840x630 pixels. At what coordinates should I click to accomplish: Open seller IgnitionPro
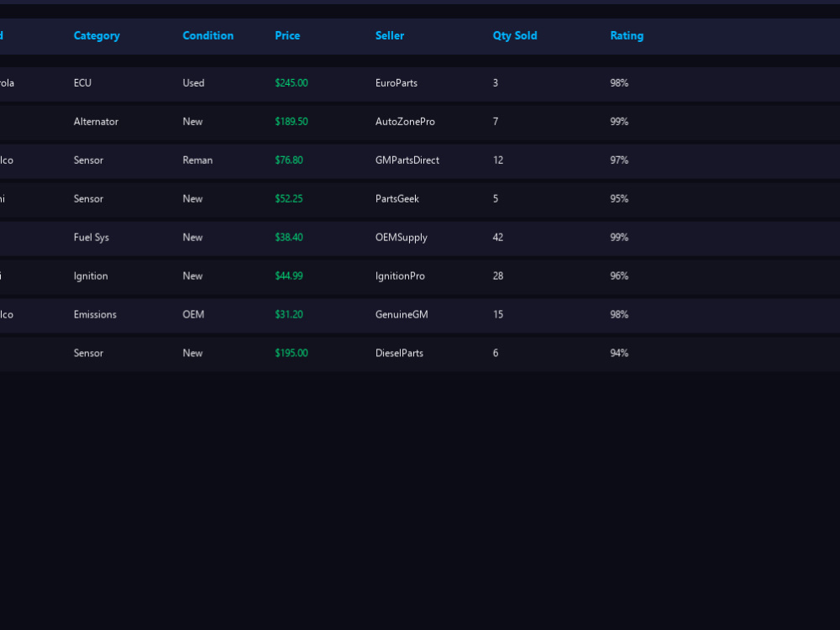pyautogui.click(x=400, y=276)
